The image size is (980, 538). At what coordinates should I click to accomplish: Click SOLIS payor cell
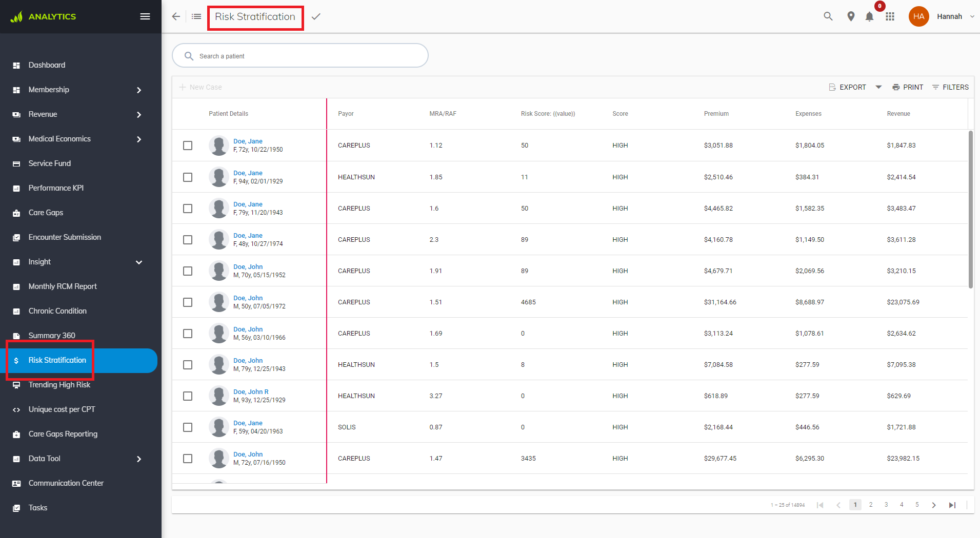(x=347, y=427)
